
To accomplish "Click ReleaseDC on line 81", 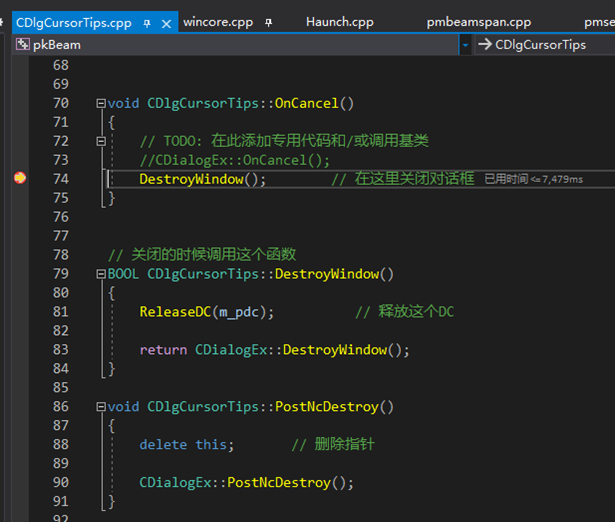I will (x=175, y=312).
